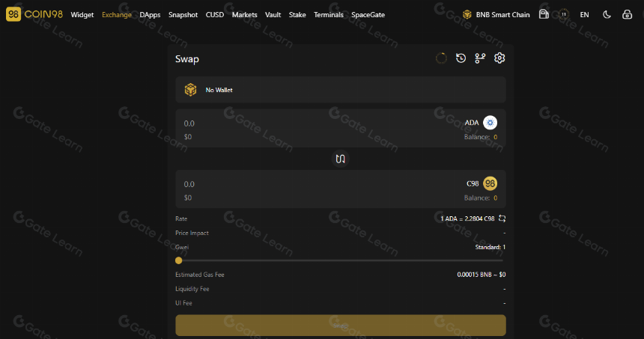Viewport: 644px width, 339px height.
Task: Click the gas station icon in header
Action: pos(544,14)
